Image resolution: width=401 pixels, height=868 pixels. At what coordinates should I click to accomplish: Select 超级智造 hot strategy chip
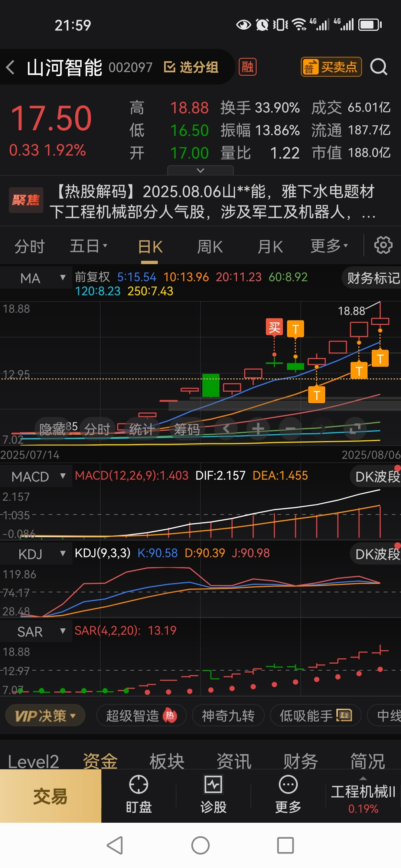(141, 716)
